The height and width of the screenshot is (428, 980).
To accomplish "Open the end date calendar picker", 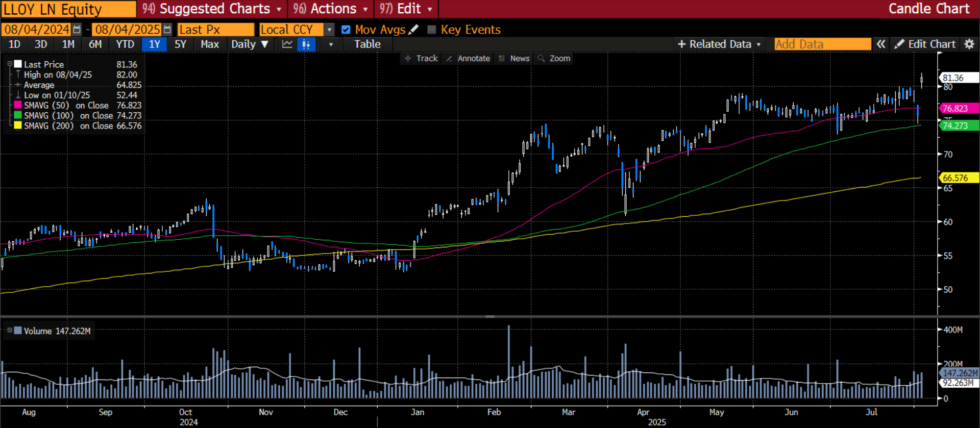I will [167, 30].
